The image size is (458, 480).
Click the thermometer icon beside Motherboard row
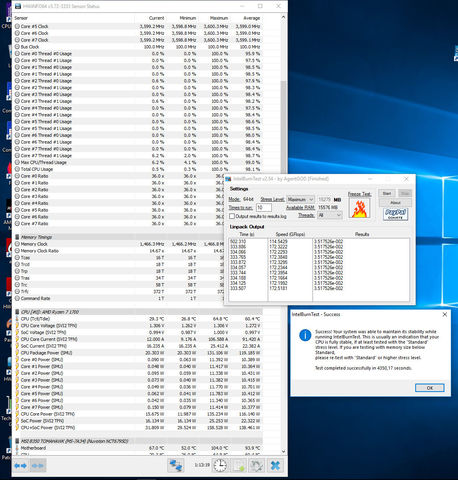coord(17,448)
